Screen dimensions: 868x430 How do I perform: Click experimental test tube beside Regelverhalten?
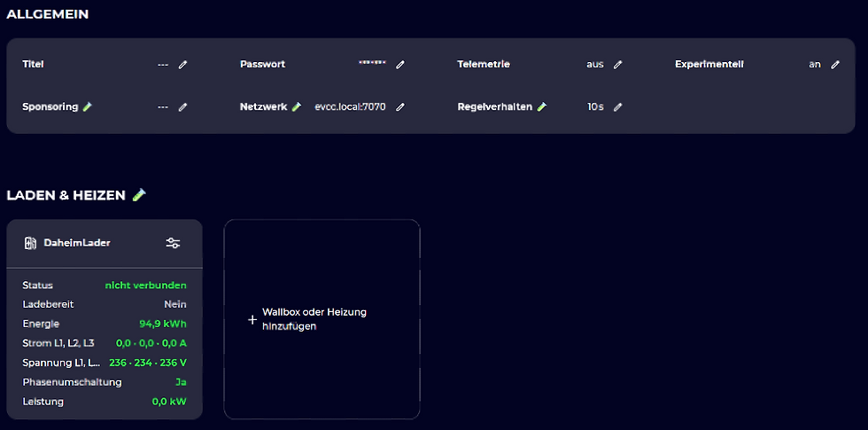[541, 106]
